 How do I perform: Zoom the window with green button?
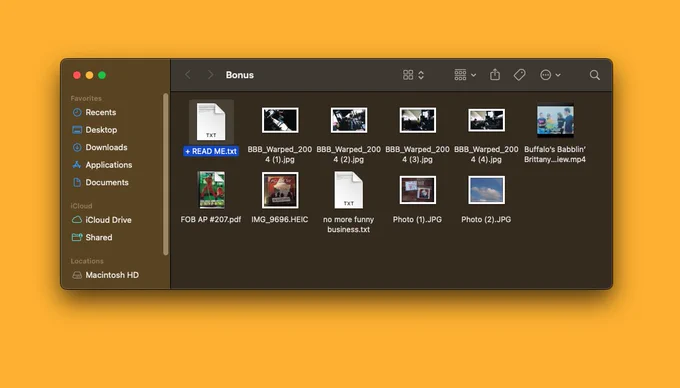(x=102, y=75)
